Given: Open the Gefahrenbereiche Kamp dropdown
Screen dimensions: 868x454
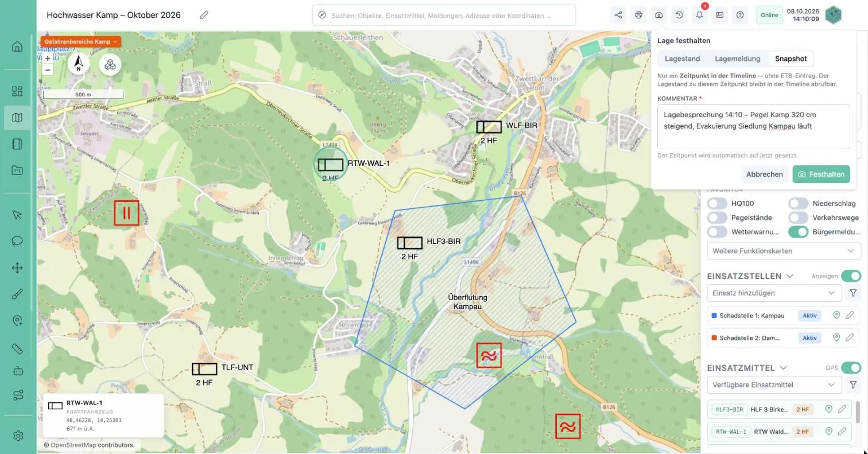Looking at the screenshot, I should tap(80, 41).
